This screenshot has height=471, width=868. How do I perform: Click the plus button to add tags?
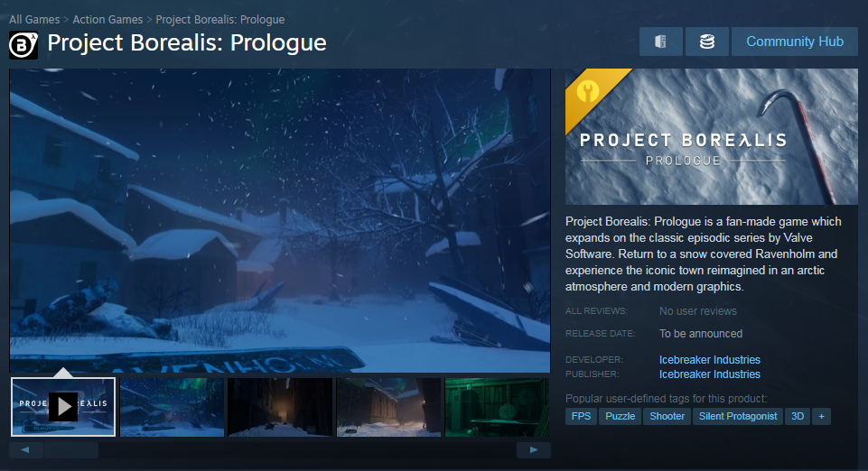[821, 416]
